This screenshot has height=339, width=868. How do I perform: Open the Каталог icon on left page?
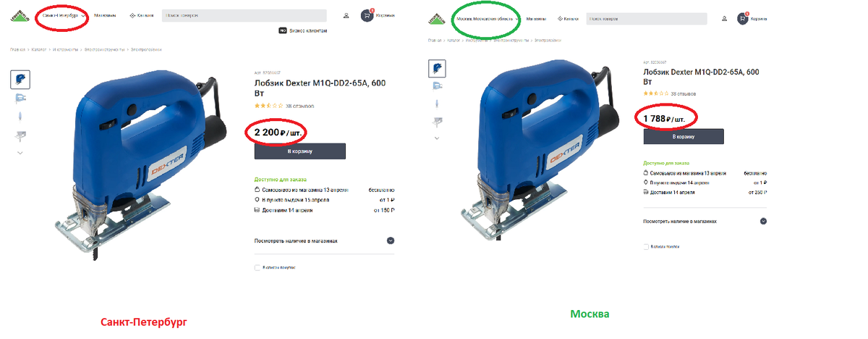(132, 15)
